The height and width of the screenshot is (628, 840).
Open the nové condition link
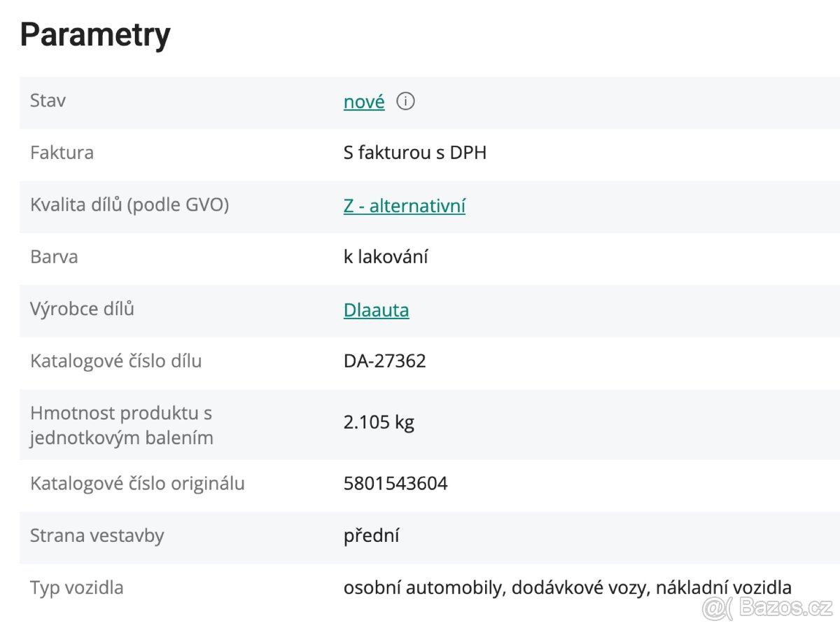[x=364, y=102]
